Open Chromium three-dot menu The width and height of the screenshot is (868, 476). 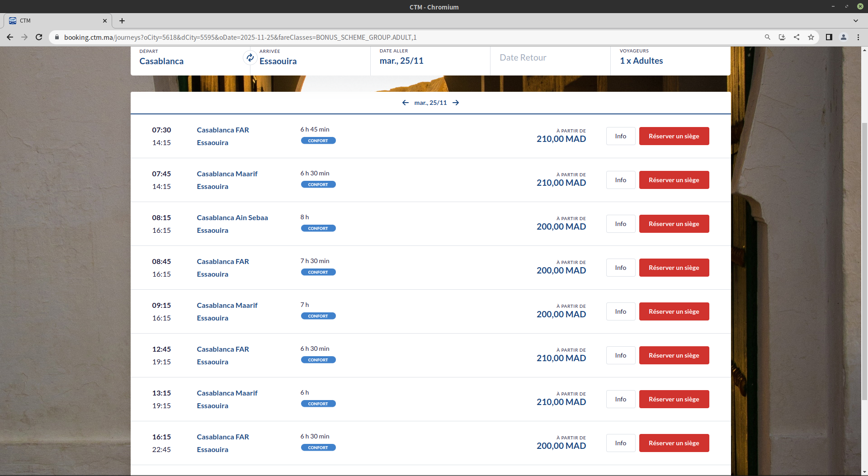point(858,37)
